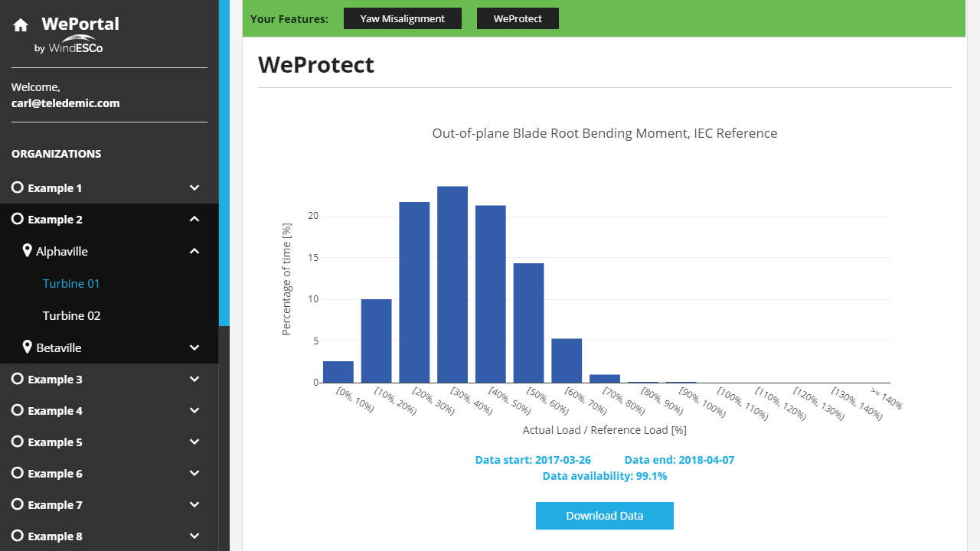Viewport: 980px width, 551px height.
Task: Click the [60%, 70%) histogram bar
Action: coord(567,360)
